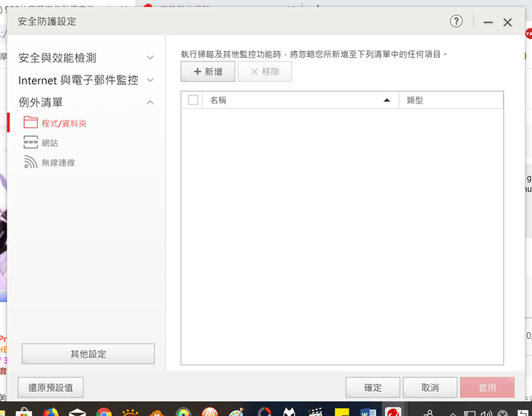The width and height of the screenshot is (532, 416).
Task: Minimize the 安全防護設定 window
Action: point(488,23)
